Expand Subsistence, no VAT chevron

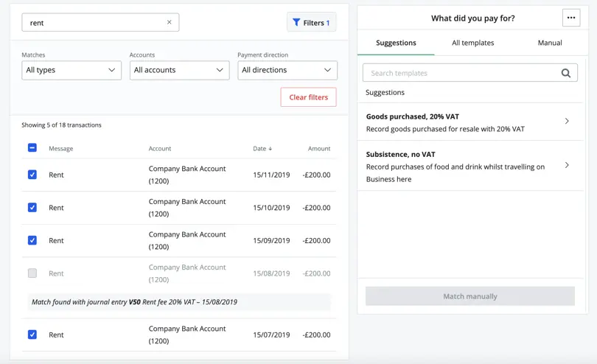tap(567, 165)
